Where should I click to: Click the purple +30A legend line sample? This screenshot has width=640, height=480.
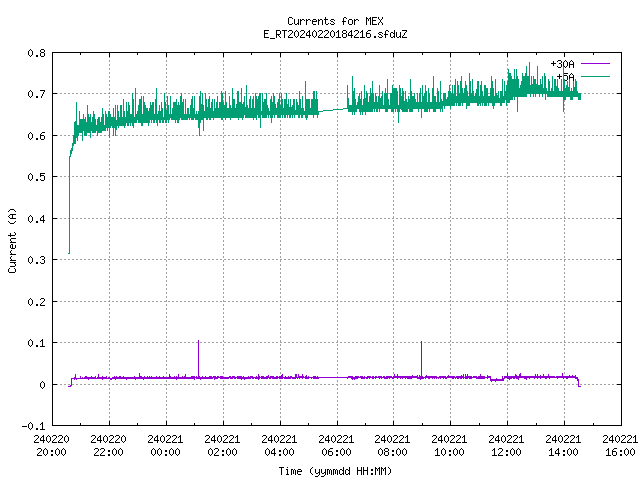[x=595, y=64]
